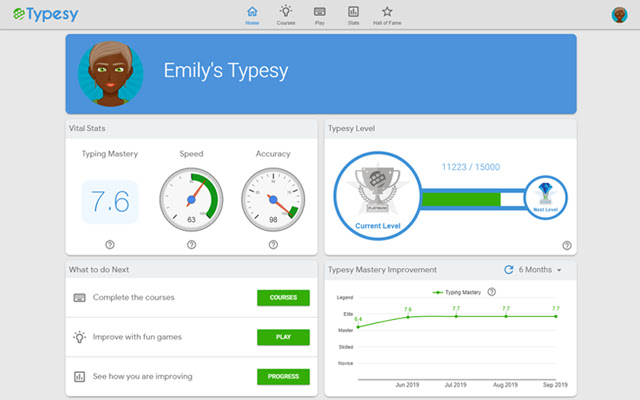Viewport: 640px width, 400px height.
Task: Click the What to do Next header
Action: coord(191,269)
